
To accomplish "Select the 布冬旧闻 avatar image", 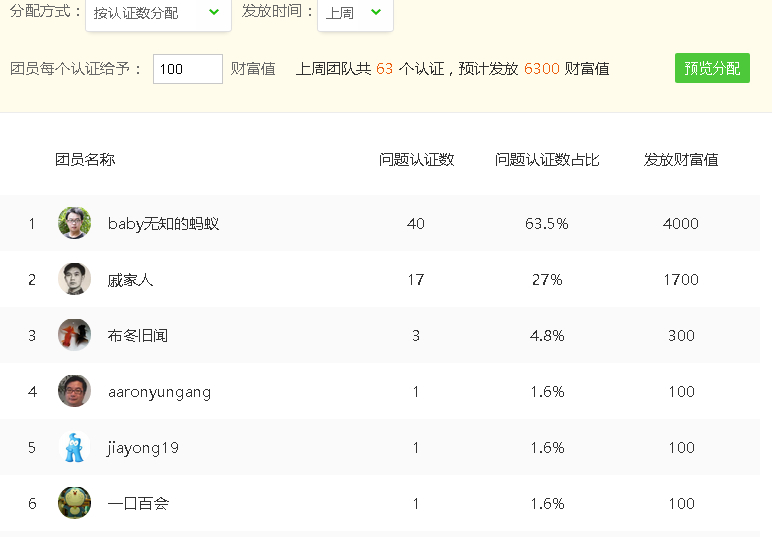I will [74, 335].
